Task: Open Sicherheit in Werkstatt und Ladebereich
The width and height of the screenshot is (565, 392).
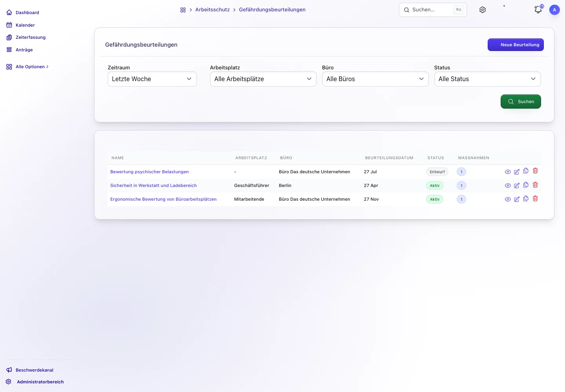Action: click(153, 185)
